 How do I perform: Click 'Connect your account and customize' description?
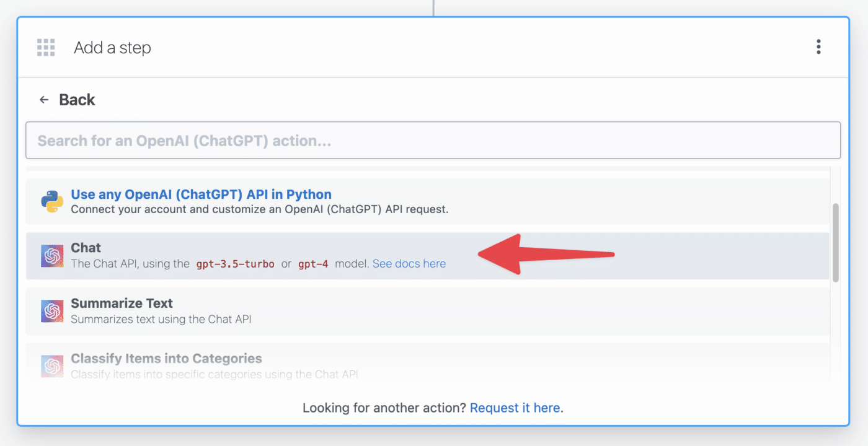(259, 209)
